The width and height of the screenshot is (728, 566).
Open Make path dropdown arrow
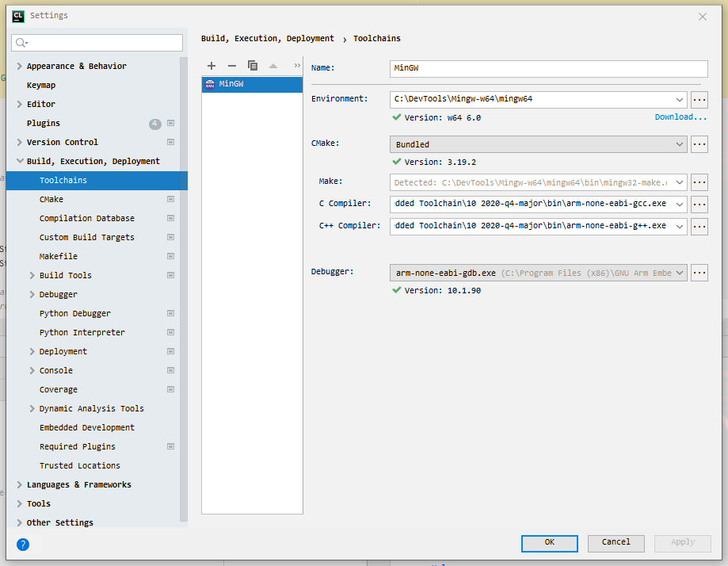[x=679, y=182]
